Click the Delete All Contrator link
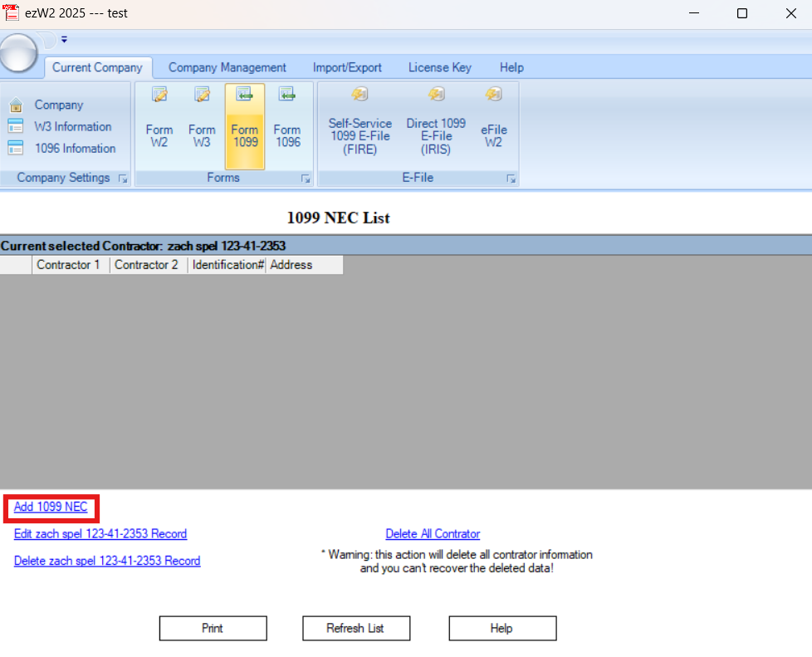 click(x=433, y=534)
